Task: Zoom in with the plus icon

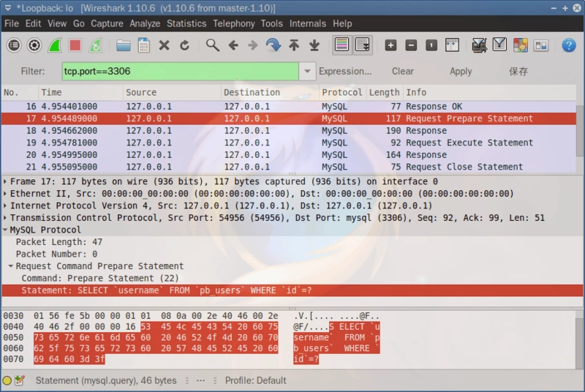Action: 390,45
